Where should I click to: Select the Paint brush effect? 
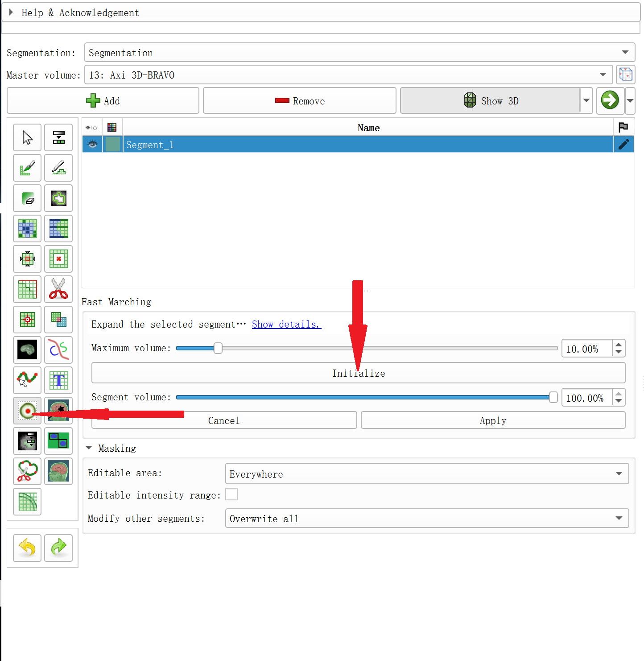27,168
